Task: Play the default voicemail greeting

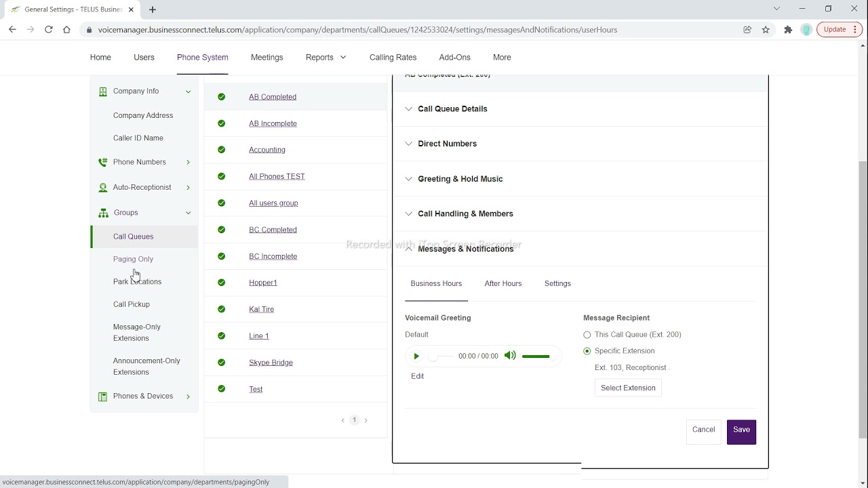Action: click(x=416, y=357)
